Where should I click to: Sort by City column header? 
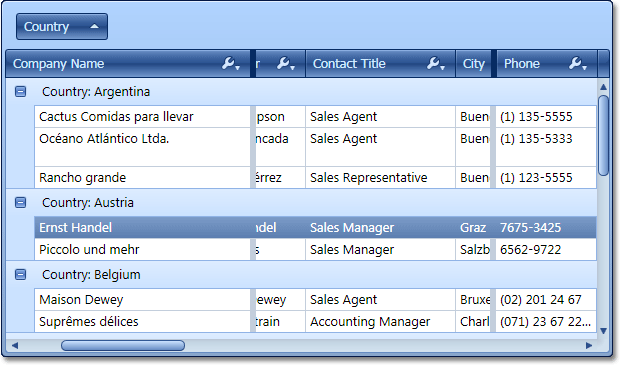tap(474, 64)
